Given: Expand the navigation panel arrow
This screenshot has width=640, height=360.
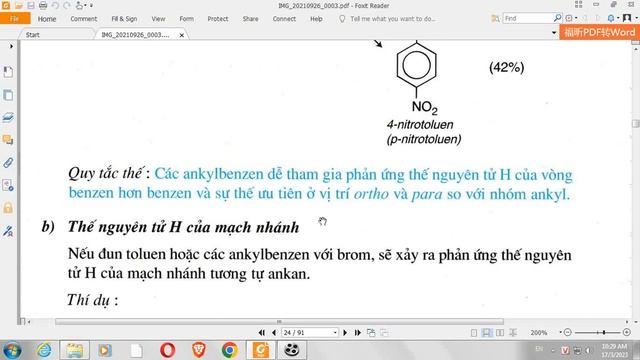Looking at the screenshot, I should 11,47.
